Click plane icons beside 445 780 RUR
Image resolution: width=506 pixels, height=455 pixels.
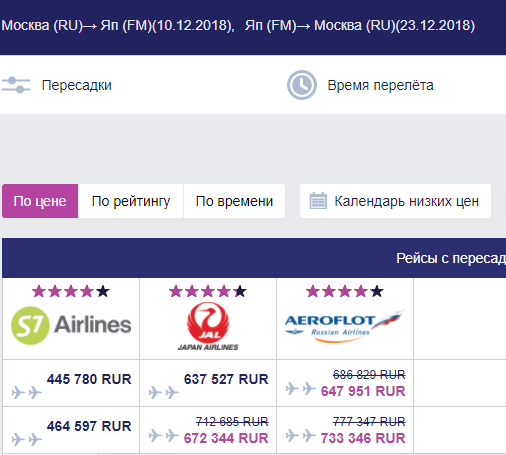coord(27,392)
